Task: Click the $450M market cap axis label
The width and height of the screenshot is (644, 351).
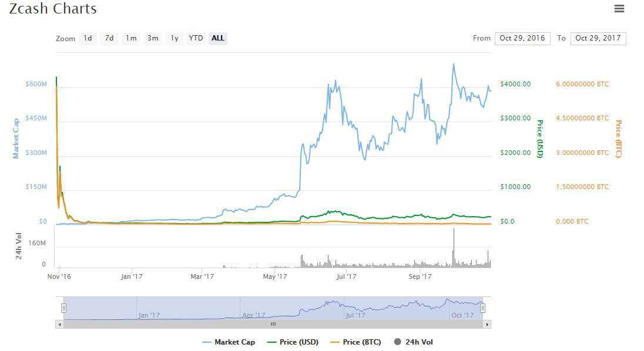Action: tap(36, 118)
